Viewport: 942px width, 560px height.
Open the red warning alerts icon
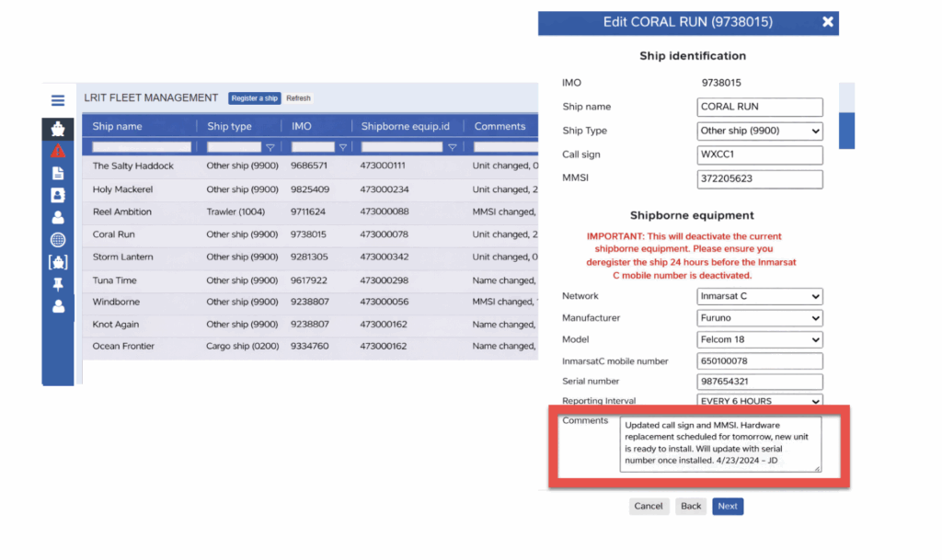click(58, 151)
